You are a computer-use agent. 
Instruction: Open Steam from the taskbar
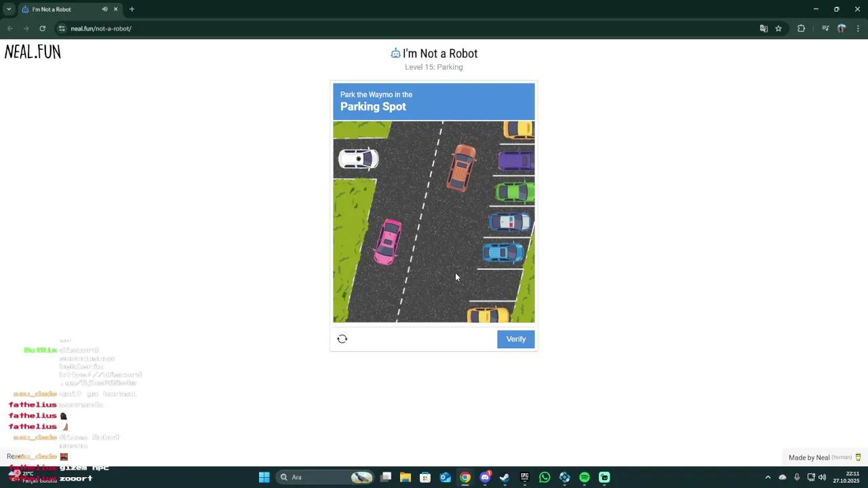505,477
